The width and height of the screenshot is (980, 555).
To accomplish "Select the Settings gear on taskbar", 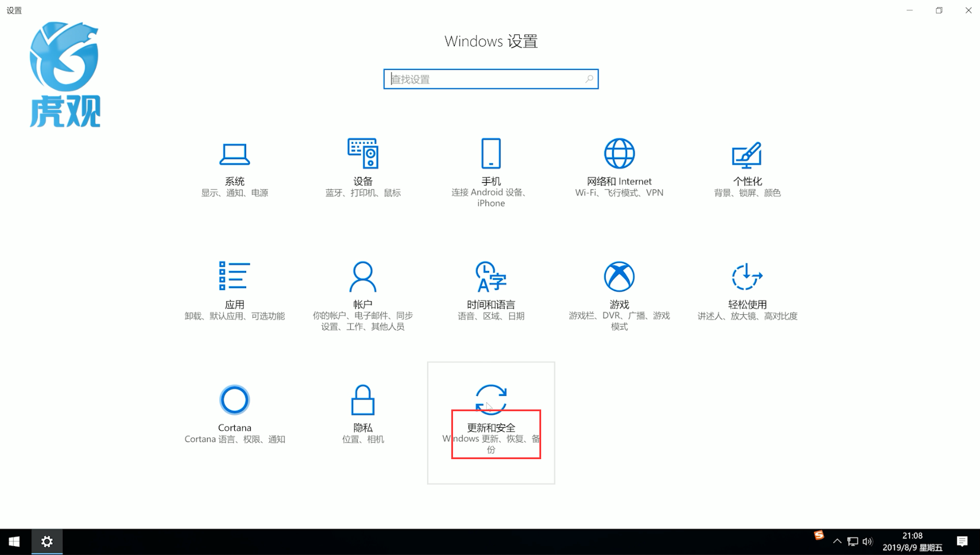I will click(x=47, y=541).
